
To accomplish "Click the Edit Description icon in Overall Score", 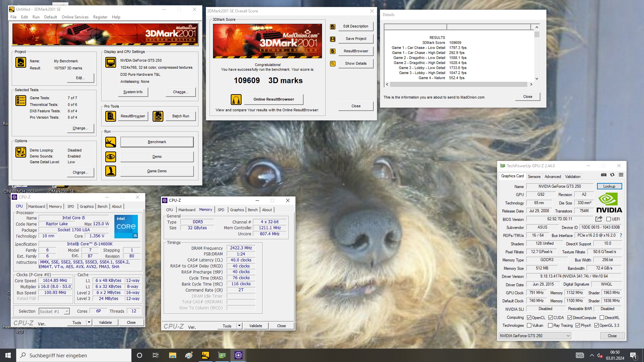I will [333, 26].
